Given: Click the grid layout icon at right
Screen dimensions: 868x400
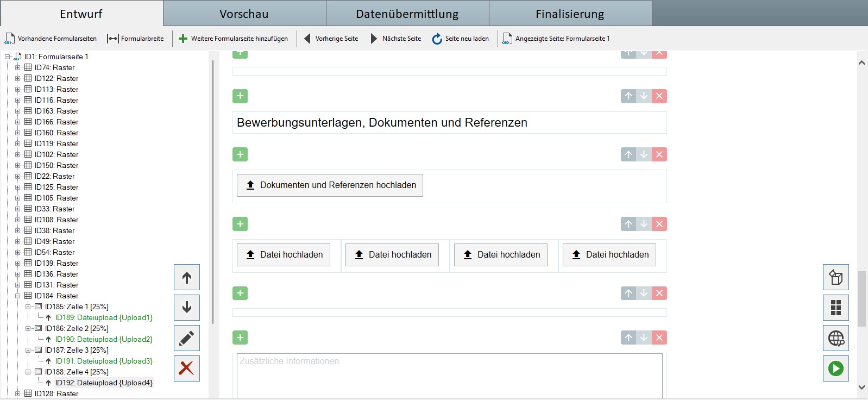Looking at the screenshot, I should [x=835, y=308].
